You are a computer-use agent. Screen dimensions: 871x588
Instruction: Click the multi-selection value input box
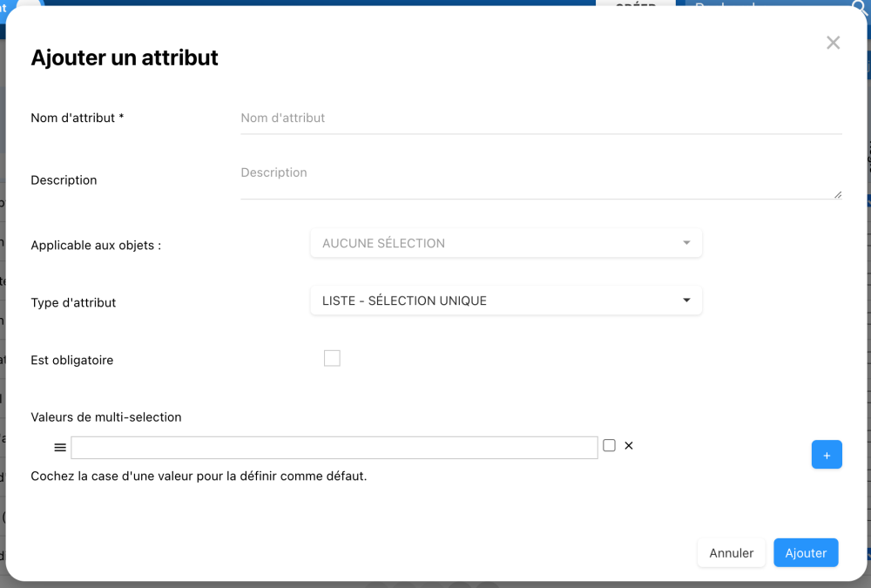point(334,448)
